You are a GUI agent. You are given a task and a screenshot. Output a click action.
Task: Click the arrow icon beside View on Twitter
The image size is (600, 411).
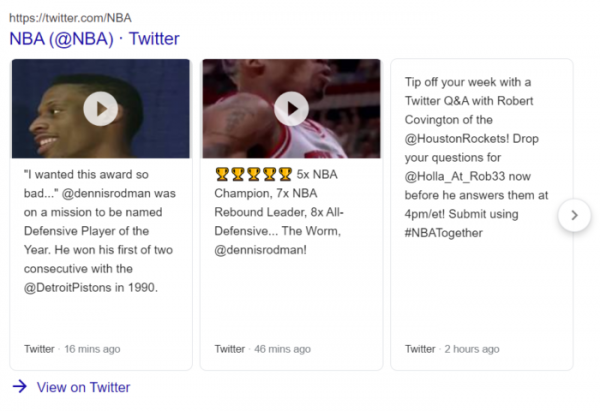pos(20,387)
